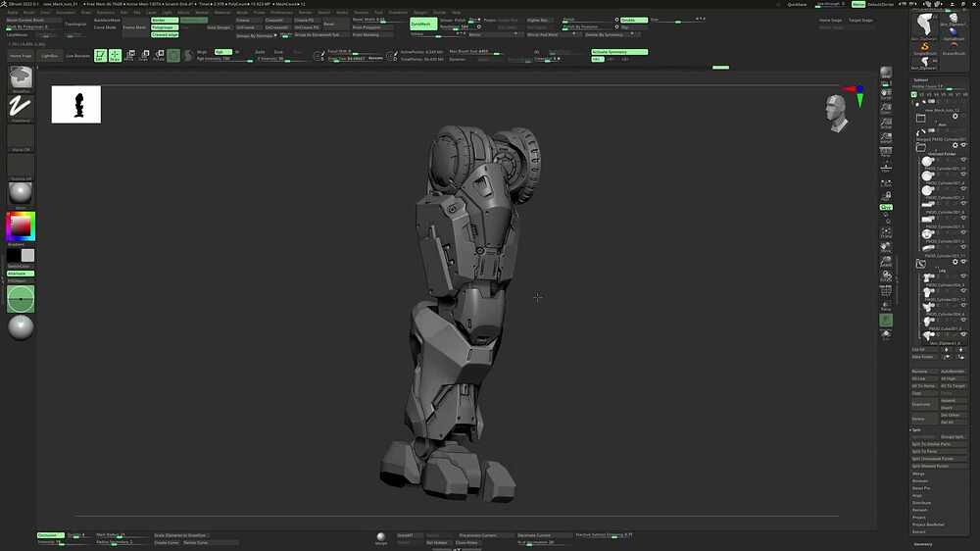
Task: Toggle the Persp perspective button
Action: pos(886,152)
